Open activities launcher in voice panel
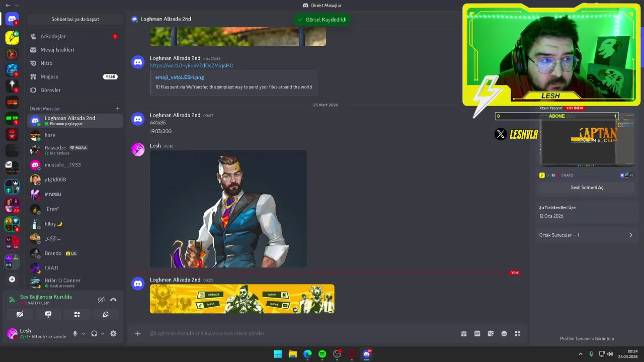The width and height of the screenshot is (644, 362). [x=77, y=314]
